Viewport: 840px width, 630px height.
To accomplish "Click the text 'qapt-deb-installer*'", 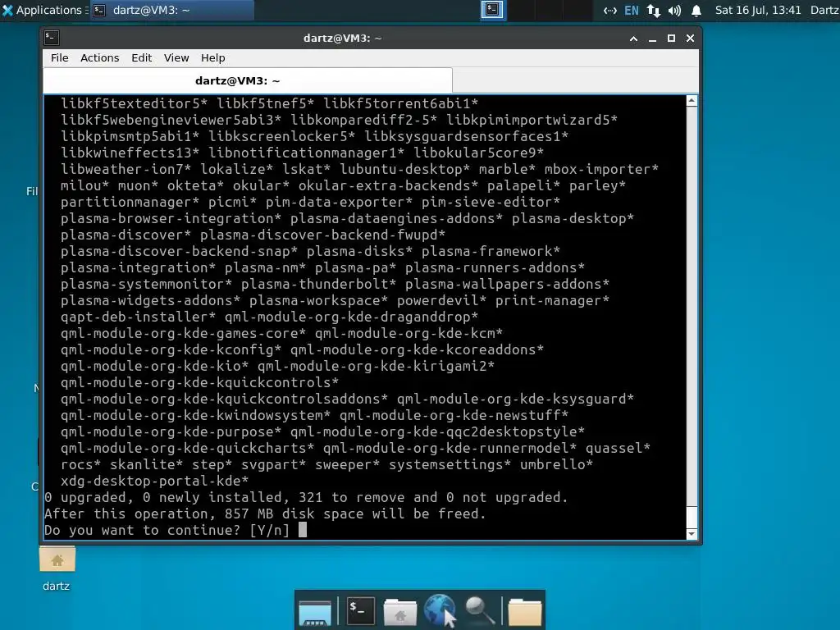I will click(138, 317).
